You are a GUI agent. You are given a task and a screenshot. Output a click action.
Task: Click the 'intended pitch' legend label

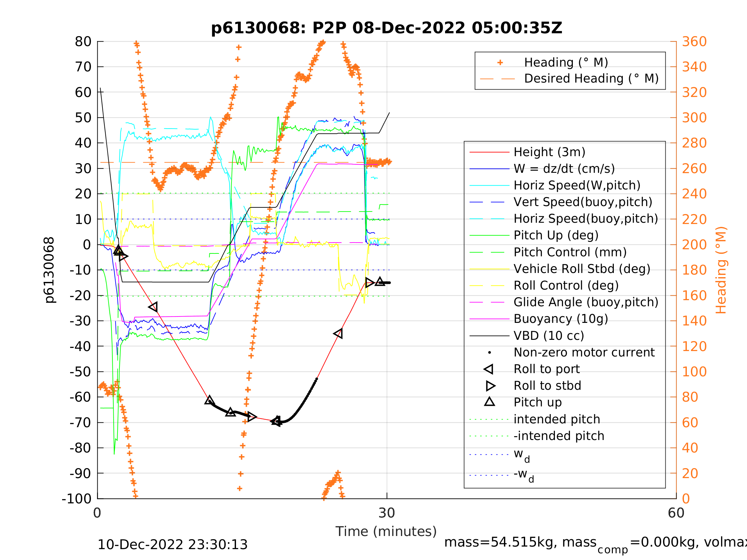pos(557,419)
